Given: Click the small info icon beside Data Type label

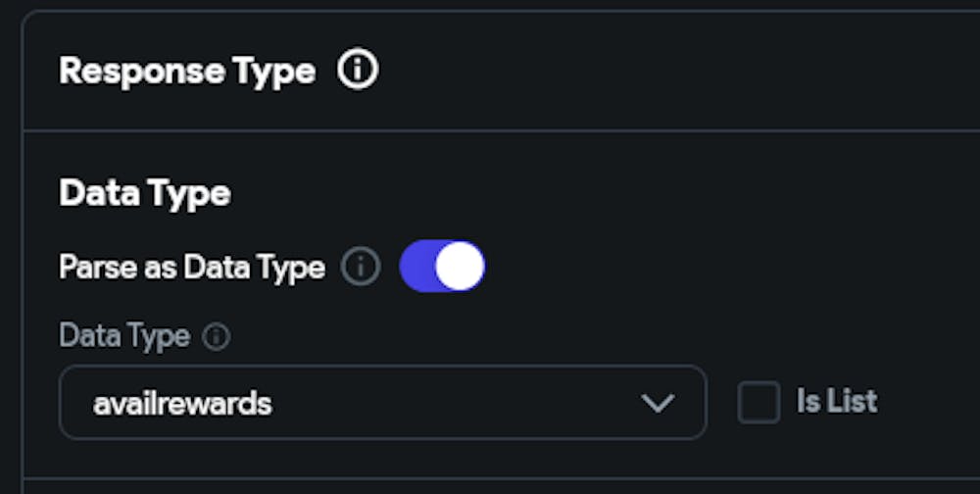Looking at the screenshot, I should [x=216, y=337].
